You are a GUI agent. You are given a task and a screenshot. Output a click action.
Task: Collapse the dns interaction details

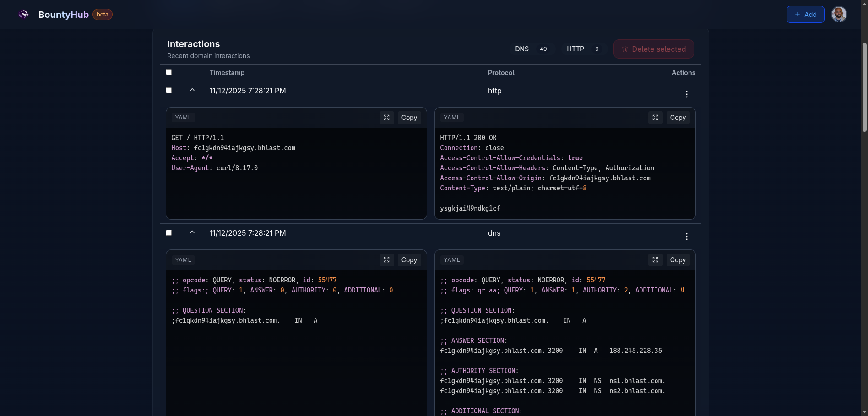(x=192, y=232)
